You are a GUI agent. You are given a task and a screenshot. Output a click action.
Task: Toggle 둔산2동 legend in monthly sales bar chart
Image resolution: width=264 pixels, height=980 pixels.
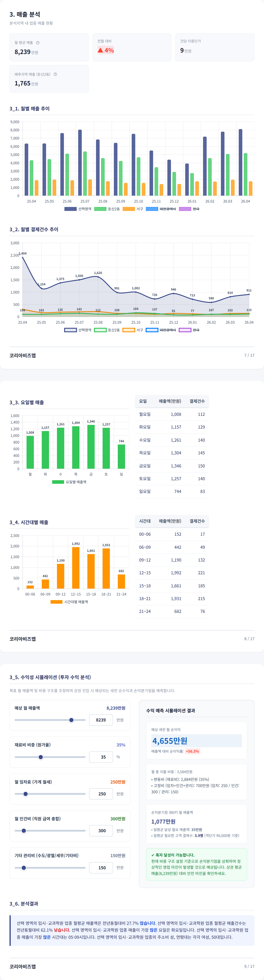[x=107, y=209]
